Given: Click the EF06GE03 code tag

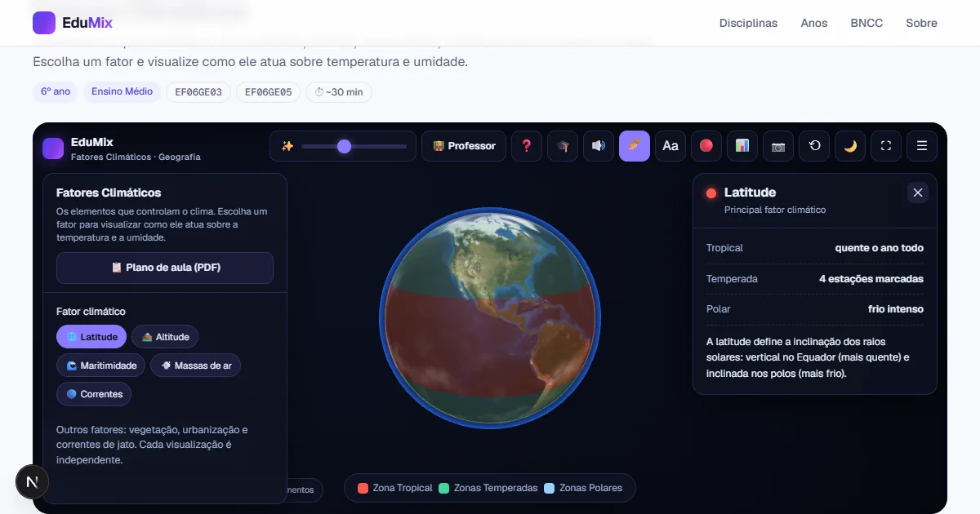Looking at the screenshot, I should pyautogui.click(x=198, y=92).
